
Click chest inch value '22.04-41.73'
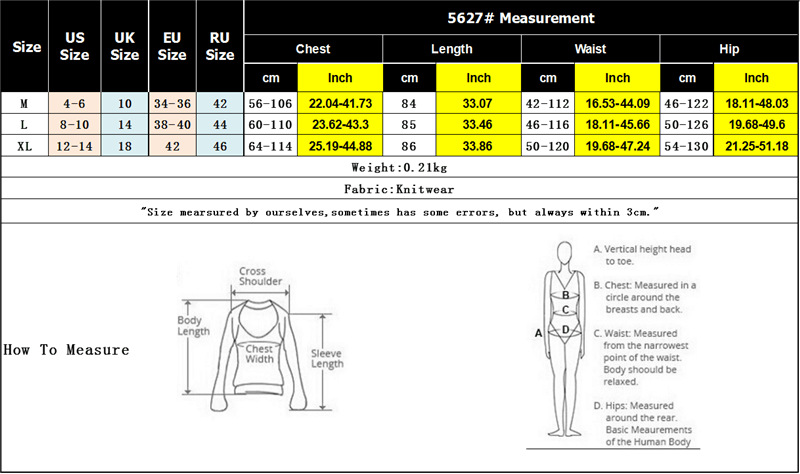[x=340, y=104]
